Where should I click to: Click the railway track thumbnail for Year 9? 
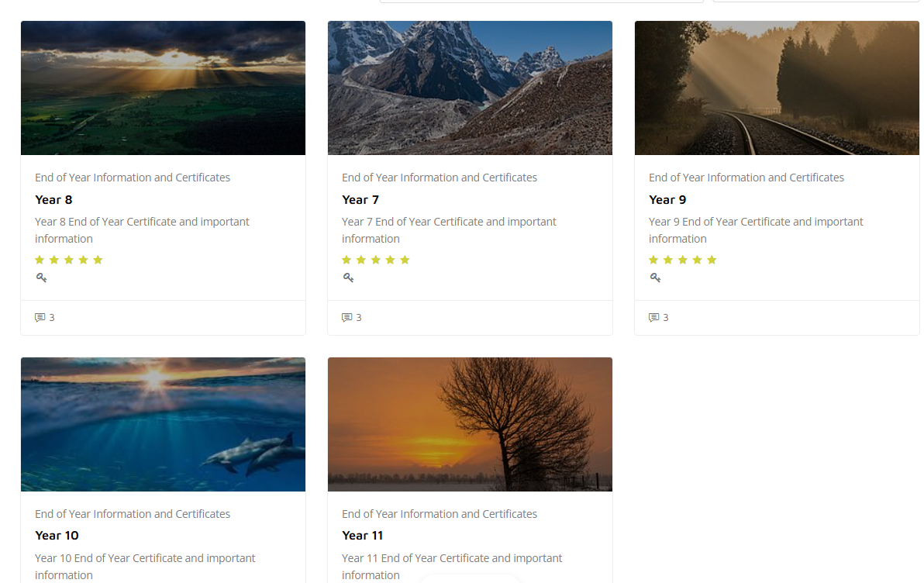pos(777,88)
